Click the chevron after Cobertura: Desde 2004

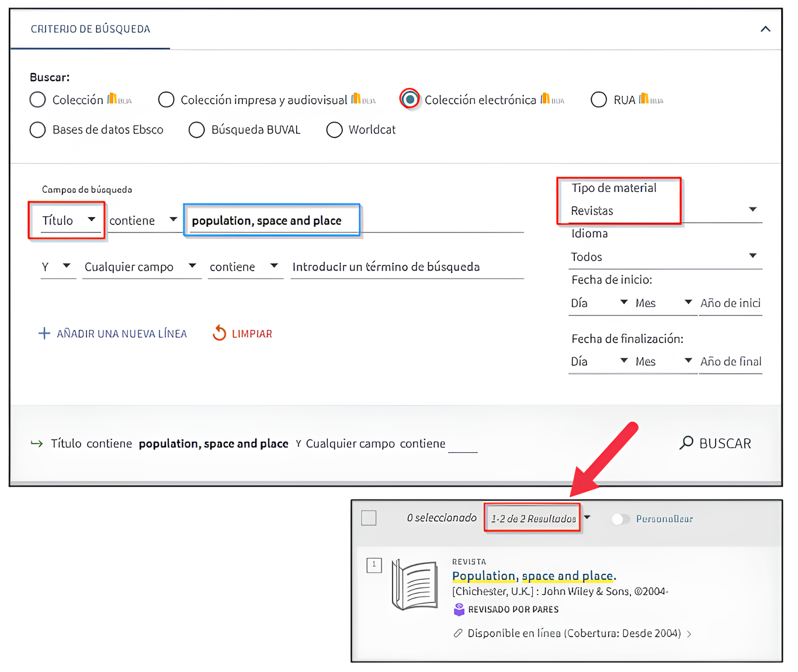(x=689, y=634)
